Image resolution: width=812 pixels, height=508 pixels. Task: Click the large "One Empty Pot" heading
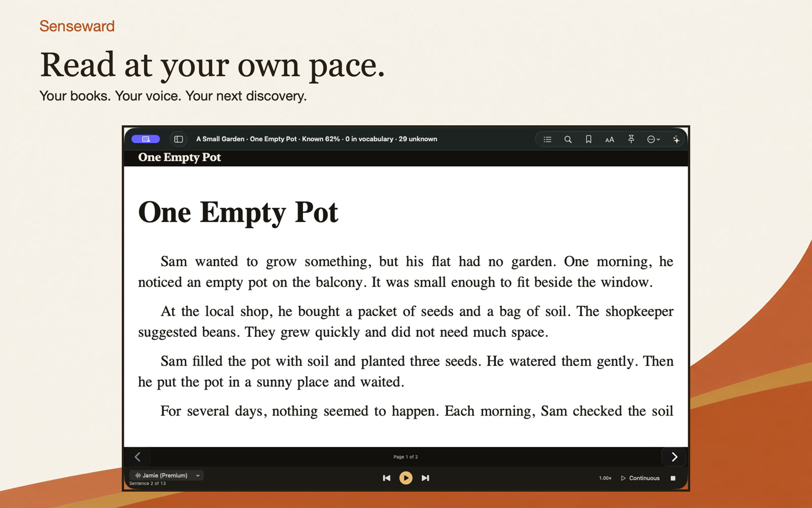238,213
